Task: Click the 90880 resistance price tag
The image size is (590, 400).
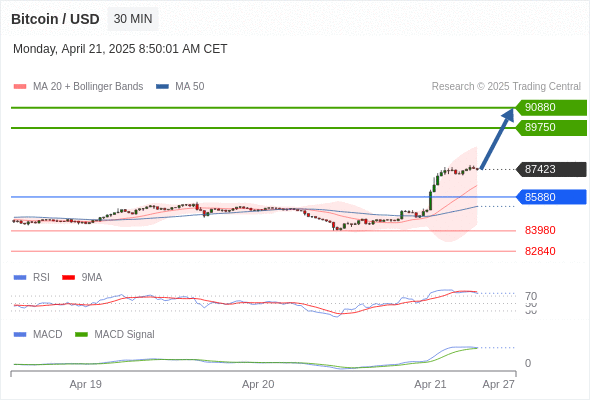Action: 551,108
